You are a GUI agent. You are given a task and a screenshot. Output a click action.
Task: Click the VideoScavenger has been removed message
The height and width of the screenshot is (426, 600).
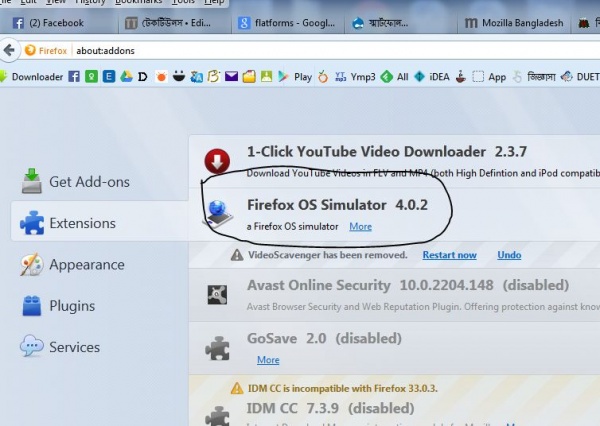[x=328, y=255]
